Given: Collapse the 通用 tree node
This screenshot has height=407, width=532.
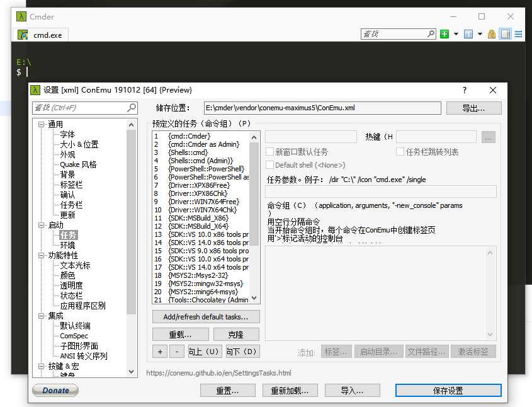Looking at the screenshot, I should click(x=41, y=125).
